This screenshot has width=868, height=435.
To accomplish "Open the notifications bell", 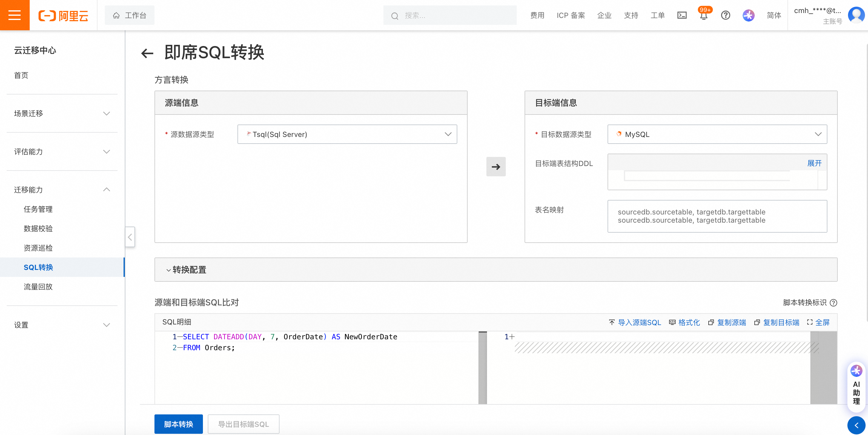I will coord(704,15).
